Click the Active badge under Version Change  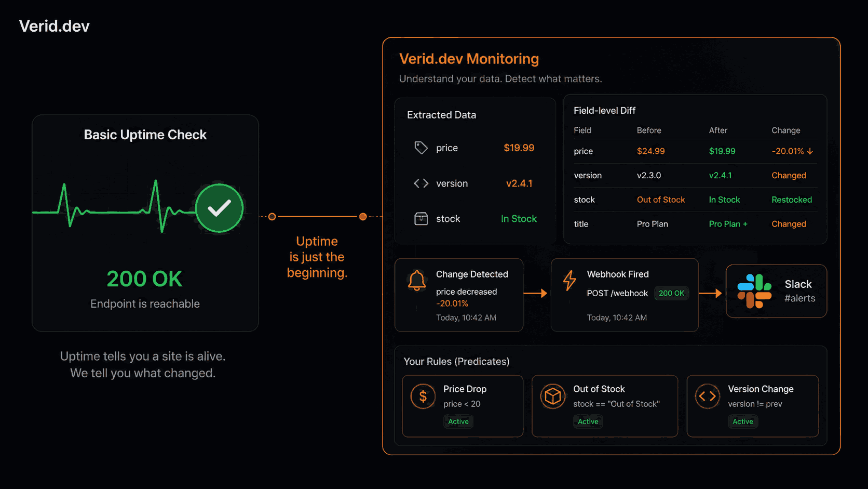(x=743, y=421)
